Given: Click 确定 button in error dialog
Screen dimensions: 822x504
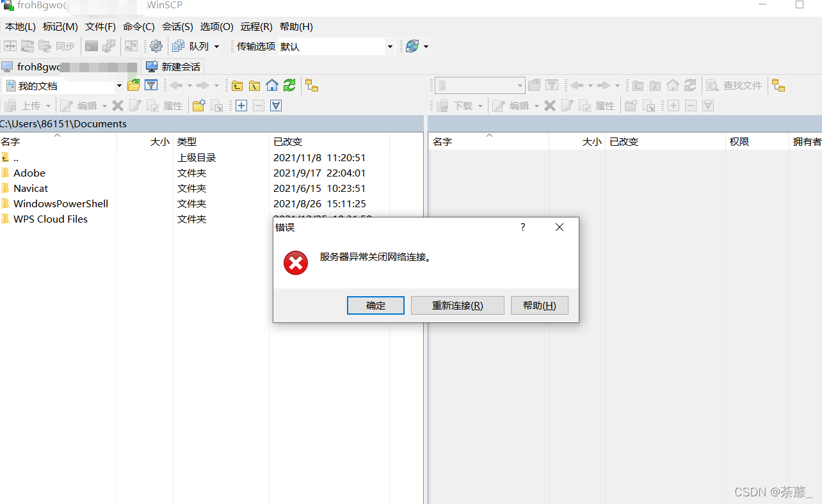Looking at the screenshot, I should point(376,305).
